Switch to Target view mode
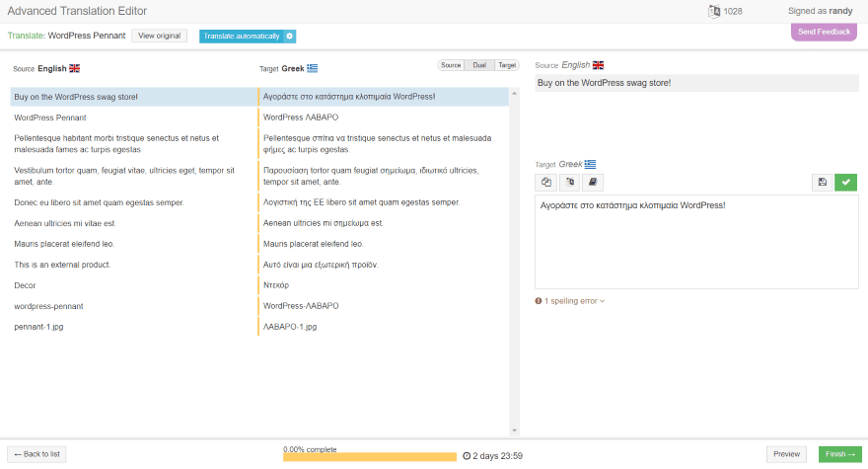This screenshot has width=868, height=469. point(506,65)
